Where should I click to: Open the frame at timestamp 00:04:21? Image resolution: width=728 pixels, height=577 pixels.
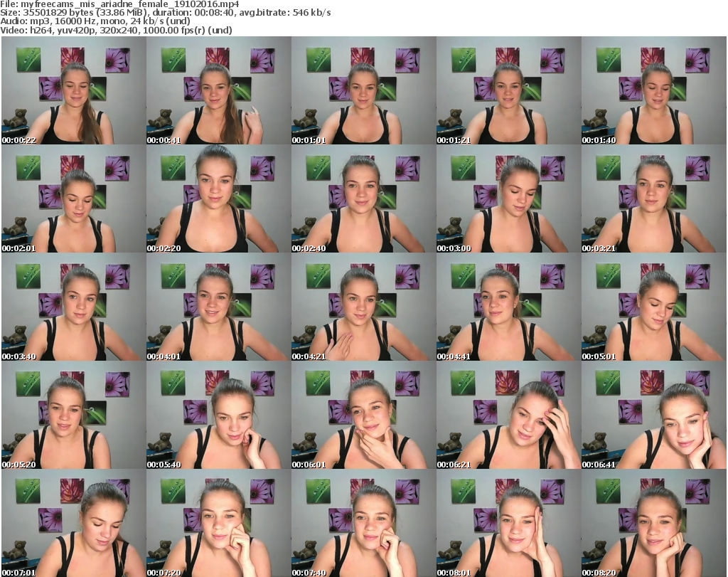pyautogui.click(x=363, y=307)
